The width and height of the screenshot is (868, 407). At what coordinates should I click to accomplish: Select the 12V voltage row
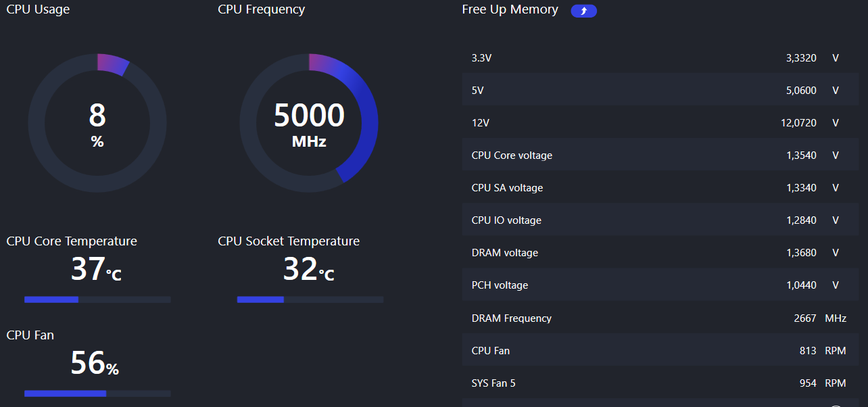[660, 123]
